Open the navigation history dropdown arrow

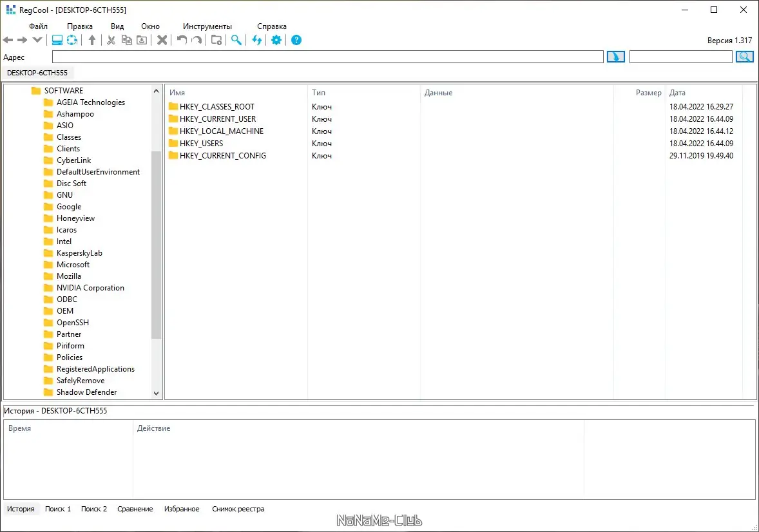37,40
